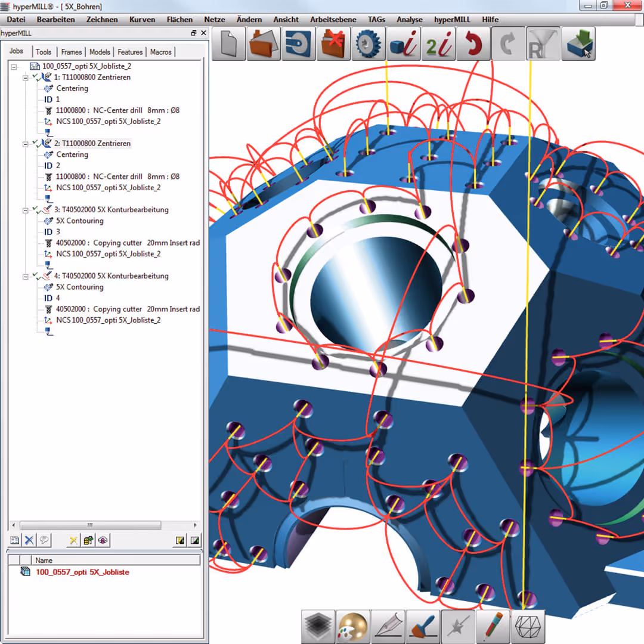Select tree row 3: T40502000 5X Konturbearbeitung
The image size is (644, 644).
click(112, 210)
